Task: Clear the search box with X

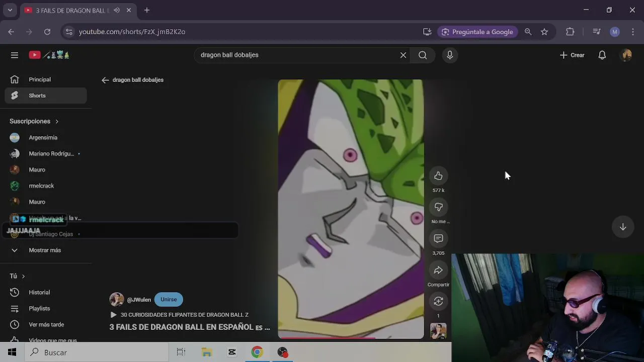Action: tap(403, 55)
